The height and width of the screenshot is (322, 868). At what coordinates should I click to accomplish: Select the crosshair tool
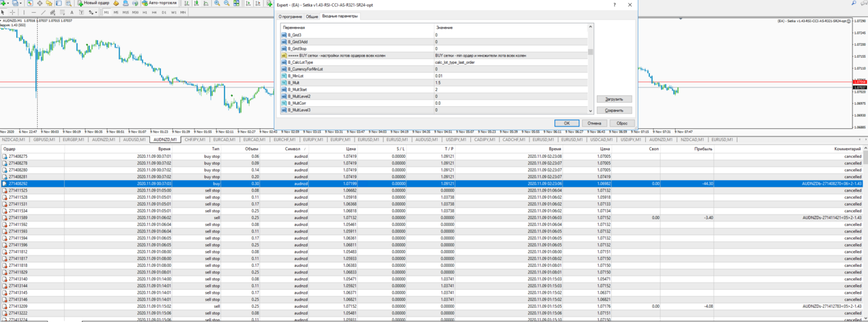(x=13, y=12)
